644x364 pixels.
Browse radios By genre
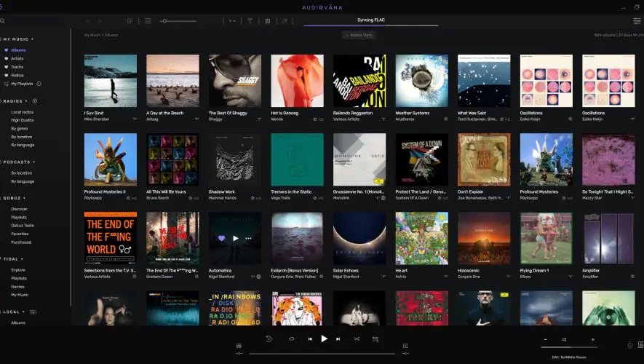20,129
